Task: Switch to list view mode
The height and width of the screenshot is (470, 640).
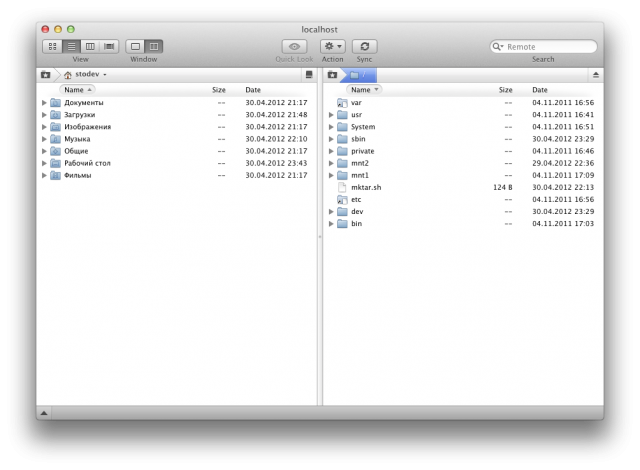Action: pos(71,46)
